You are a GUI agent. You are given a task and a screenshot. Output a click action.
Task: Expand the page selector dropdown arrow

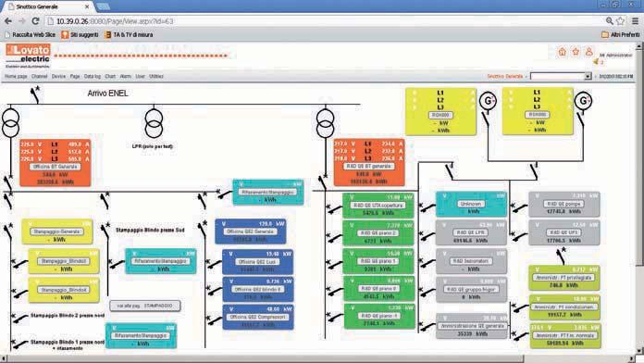point(588,77)
